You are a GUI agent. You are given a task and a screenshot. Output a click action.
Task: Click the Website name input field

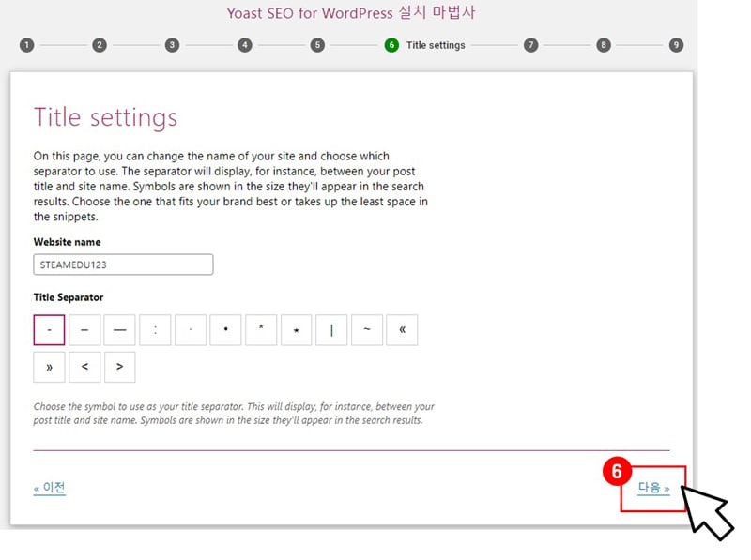[123, 265]
